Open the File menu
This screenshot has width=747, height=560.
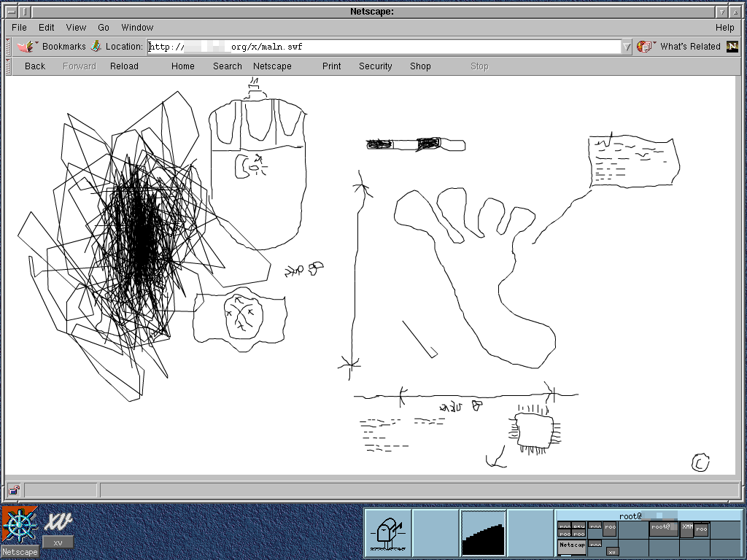(x=19, y=27)
